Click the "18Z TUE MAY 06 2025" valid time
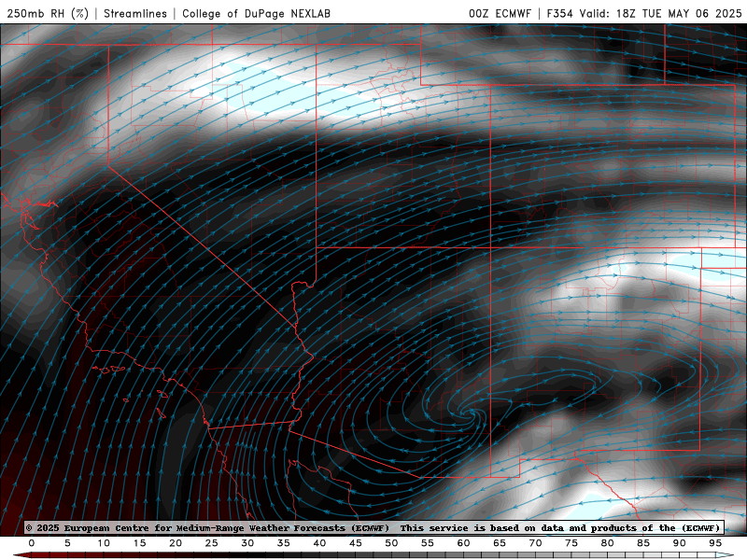Screen dimensions: 747x560 click(679, 13)
